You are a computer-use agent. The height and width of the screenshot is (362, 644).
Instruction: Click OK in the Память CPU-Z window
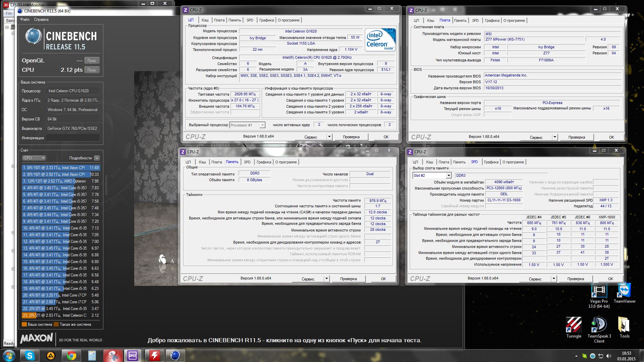click(x=383, y=279)
